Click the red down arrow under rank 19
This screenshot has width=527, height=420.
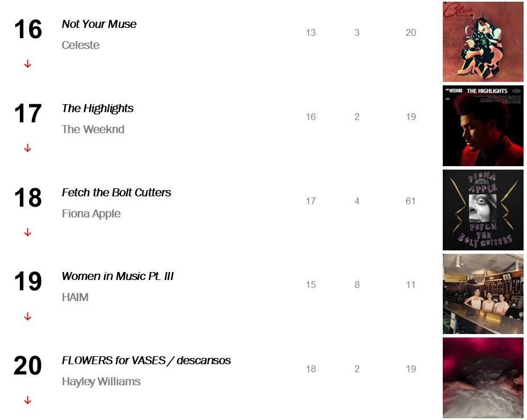tap(27, 316)
